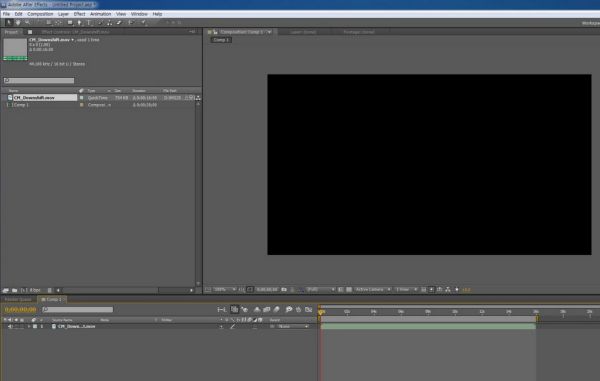Select the Selection arrow tool
The height and width of the screenshot is (381, 600).
click(8, 23)
